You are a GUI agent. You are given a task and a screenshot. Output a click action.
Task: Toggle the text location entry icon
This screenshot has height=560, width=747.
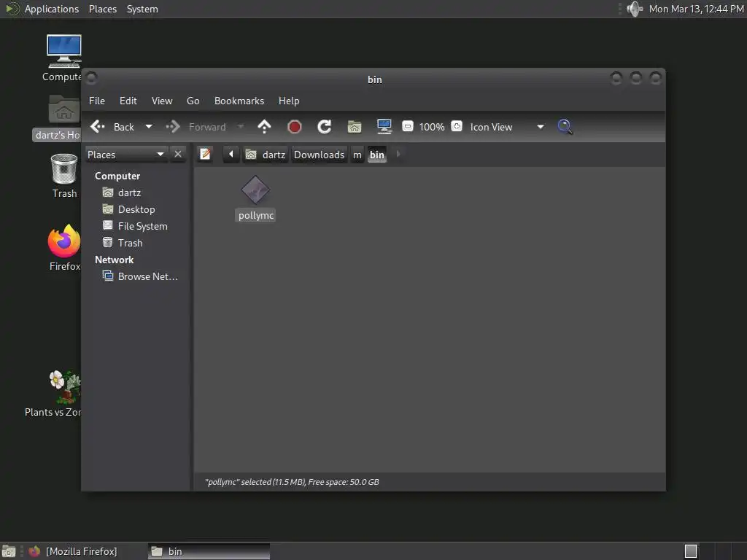[x=205, y=155]
